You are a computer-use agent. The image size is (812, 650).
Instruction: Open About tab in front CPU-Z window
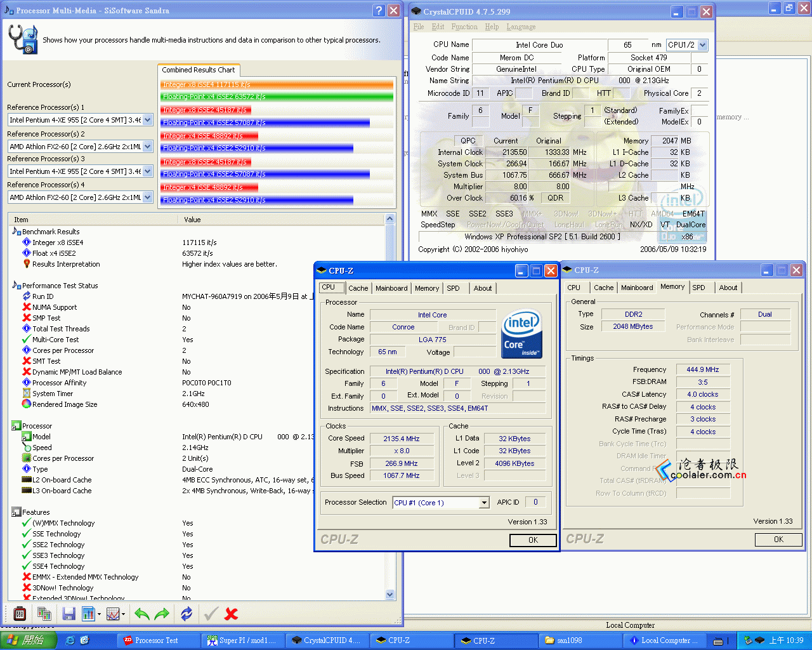click(x=483, y=288)
